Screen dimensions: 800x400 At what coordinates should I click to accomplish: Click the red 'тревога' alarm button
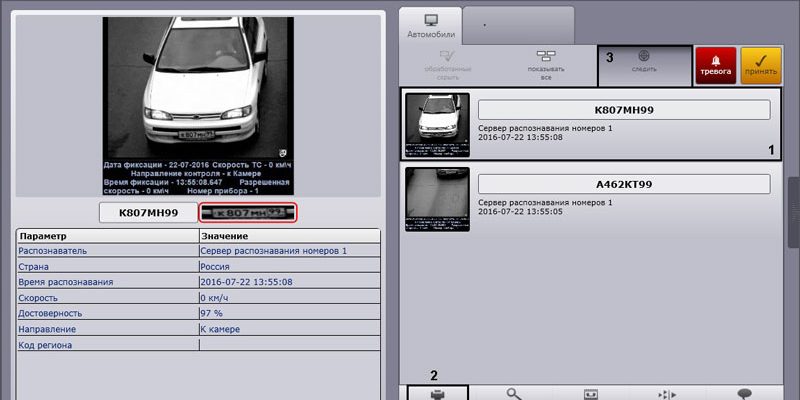(715, 64)
